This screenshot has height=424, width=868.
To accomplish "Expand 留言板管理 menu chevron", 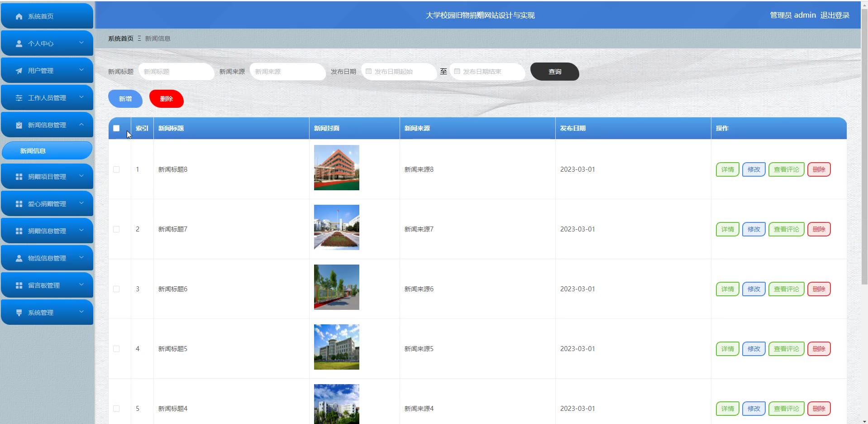I will (81, 284).
